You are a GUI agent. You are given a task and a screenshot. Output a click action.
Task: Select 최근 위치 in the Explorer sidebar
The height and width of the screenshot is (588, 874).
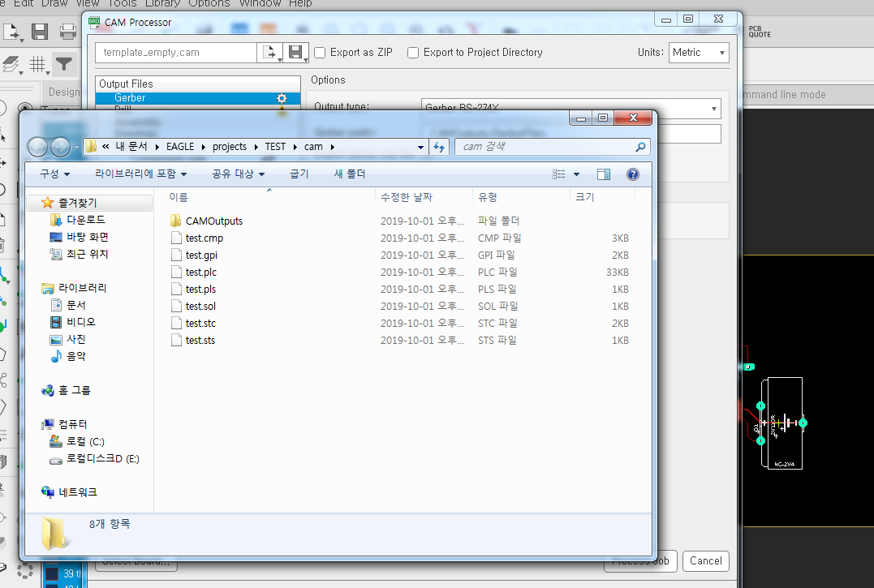coord(88,254)
